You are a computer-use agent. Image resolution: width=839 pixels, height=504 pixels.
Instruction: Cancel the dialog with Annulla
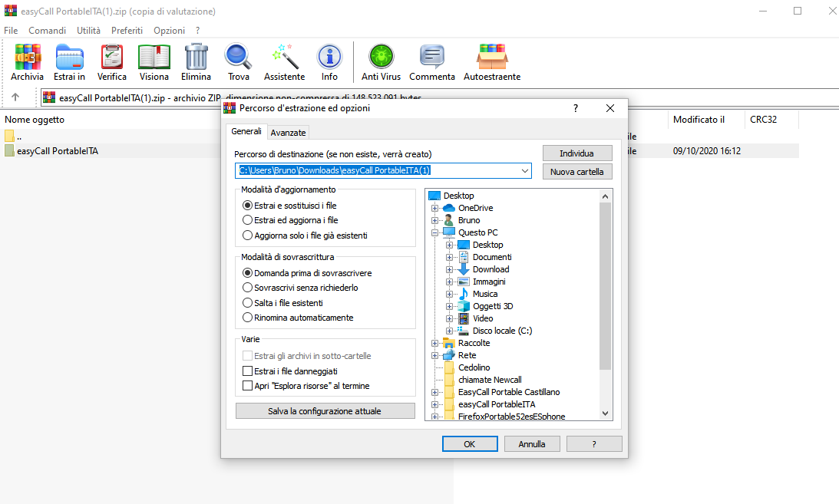[x=532, y=444]
